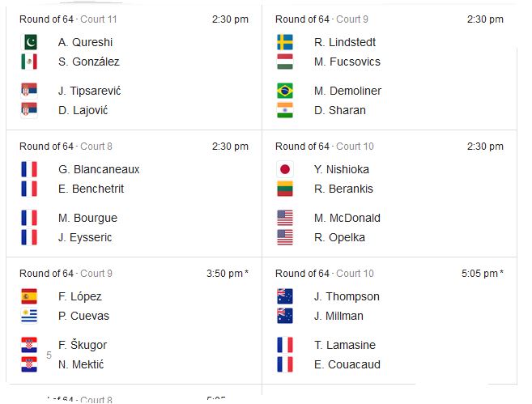The image size is (532, 404).
Task: Click Lithuania flag beside R. Berankis
Action: tap(285, 189)
